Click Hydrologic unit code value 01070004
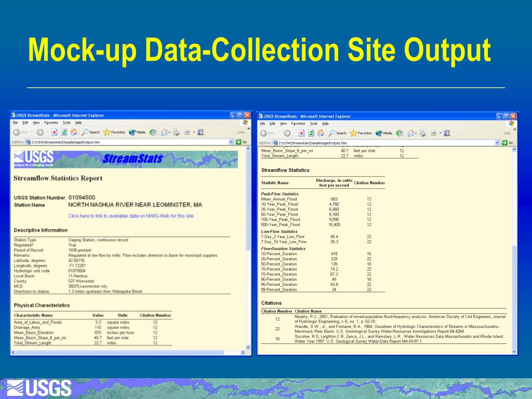The image size is (532, 399). pyautogui.click(x=77, y=271)
